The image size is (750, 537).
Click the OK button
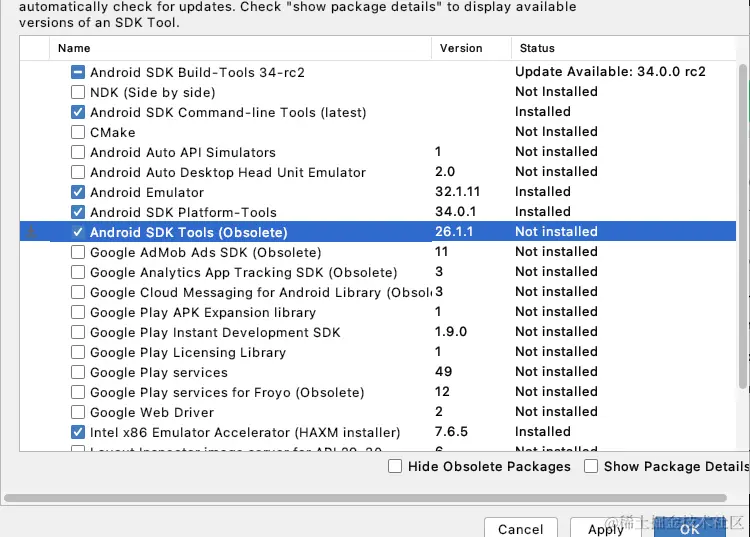coord(689,529)
